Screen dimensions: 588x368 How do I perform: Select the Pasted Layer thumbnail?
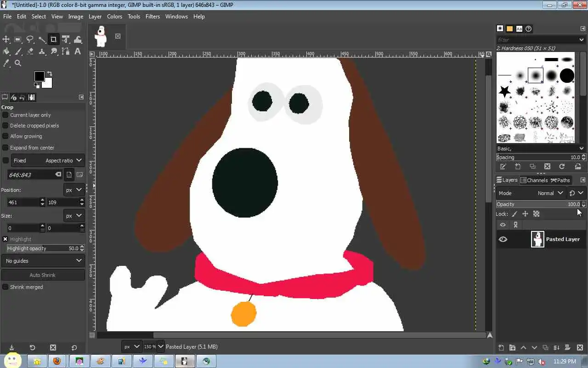(x=537, y=239)
